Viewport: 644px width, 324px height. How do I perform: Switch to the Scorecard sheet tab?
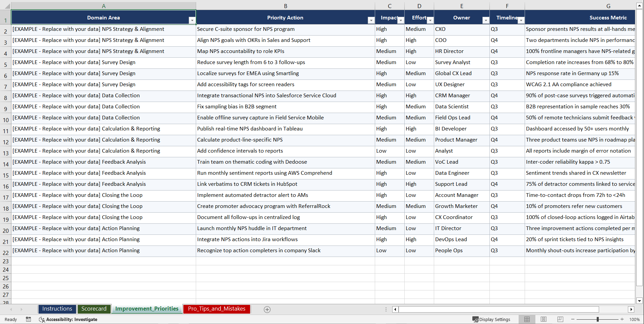pos(94,309)
